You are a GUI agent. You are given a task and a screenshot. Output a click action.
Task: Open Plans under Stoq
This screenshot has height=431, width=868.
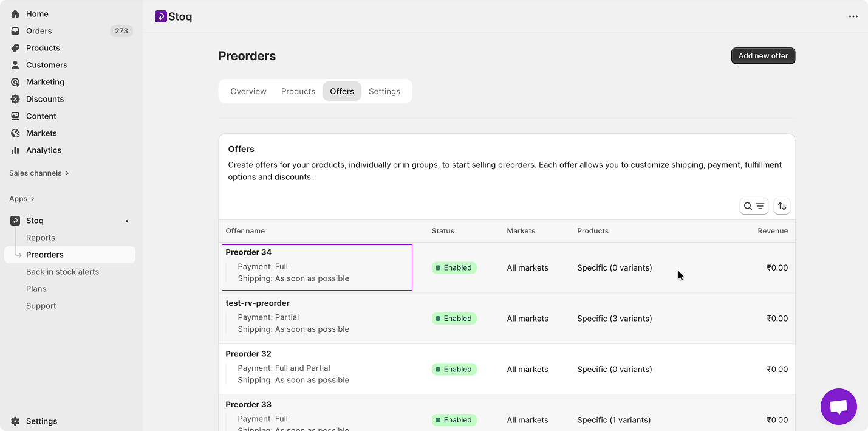[x=36, y=289]
